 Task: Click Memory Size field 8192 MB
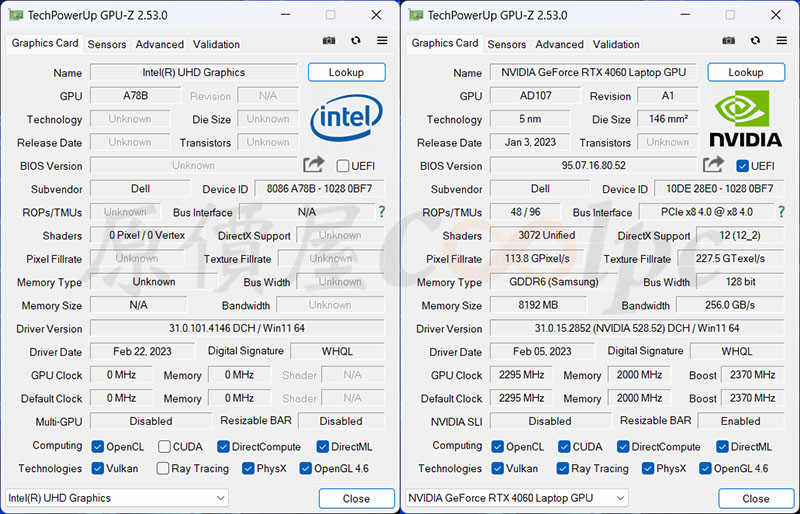[x=538, y=305]
